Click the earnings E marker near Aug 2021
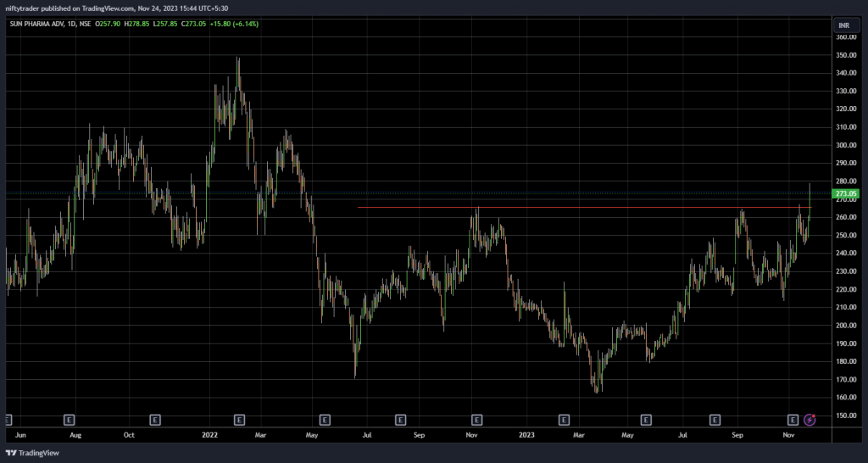Image resolution: width=868 pixels, height=463 pixels. (70, 421)
